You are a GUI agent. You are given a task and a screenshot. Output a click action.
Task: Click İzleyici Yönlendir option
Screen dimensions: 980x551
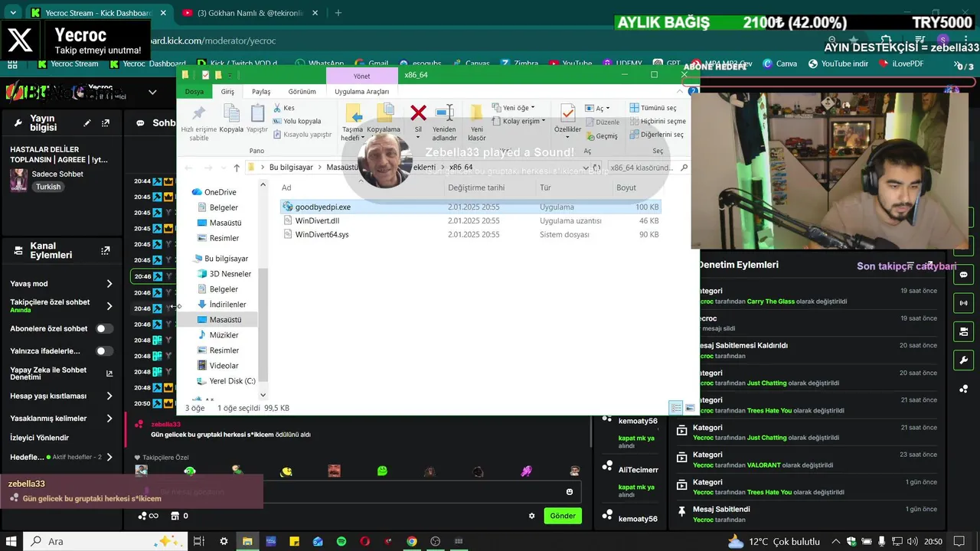tap(39, 438)
